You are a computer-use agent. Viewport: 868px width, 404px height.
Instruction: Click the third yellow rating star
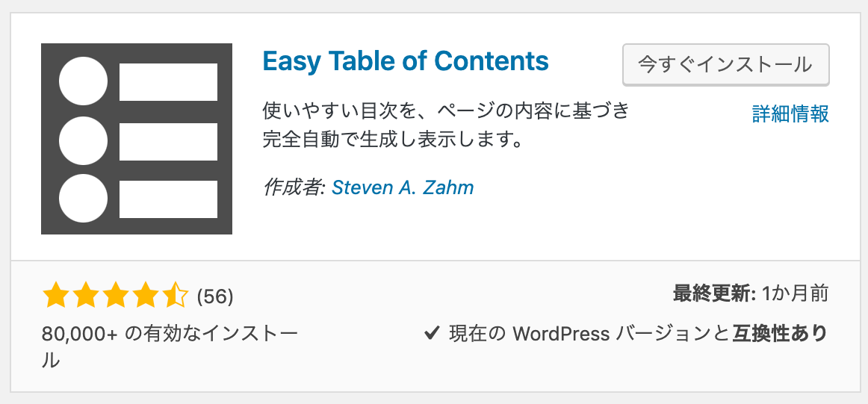115,295
